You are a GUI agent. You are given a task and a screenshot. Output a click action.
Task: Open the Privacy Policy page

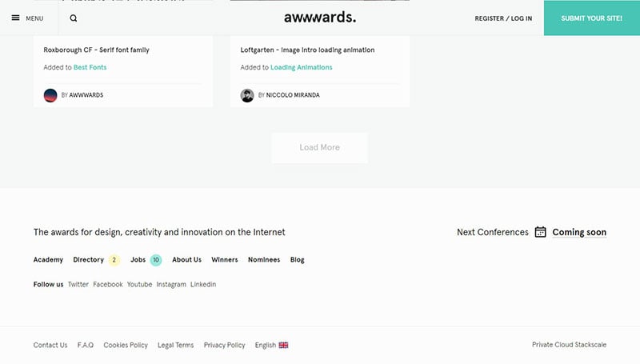225,346
